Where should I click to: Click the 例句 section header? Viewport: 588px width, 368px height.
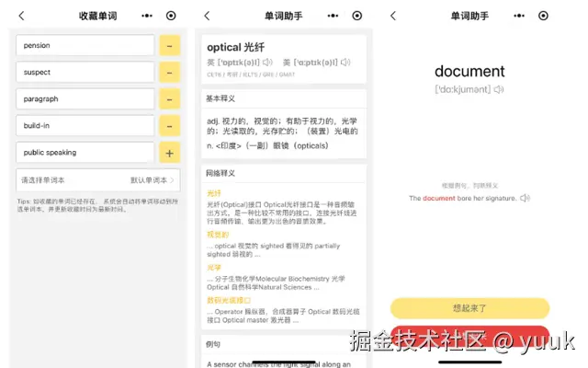point(213,344)
